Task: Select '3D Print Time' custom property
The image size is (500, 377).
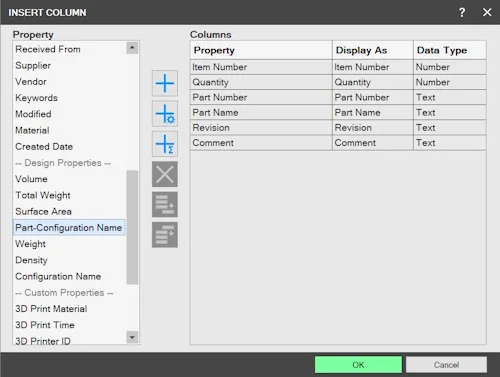Action: [x=69, y=325]
